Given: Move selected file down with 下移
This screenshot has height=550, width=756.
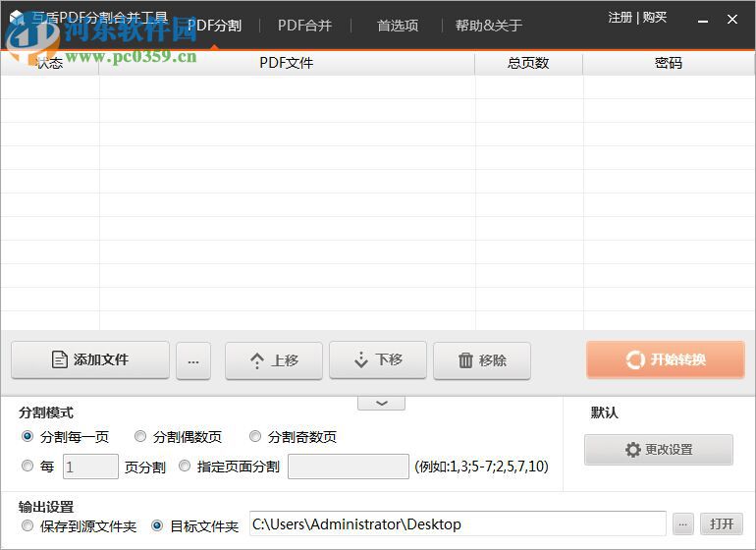Looking at the screenshot, I should click(378, 359).
